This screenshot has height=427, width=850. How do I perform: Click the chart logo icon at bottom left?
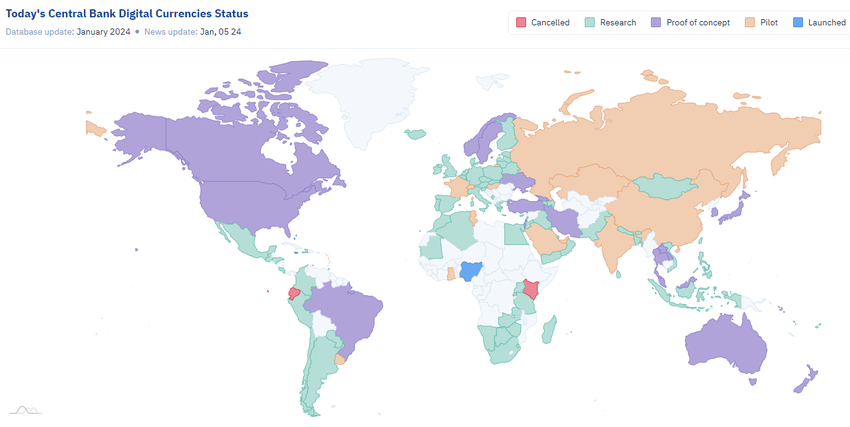coord(25,409)
